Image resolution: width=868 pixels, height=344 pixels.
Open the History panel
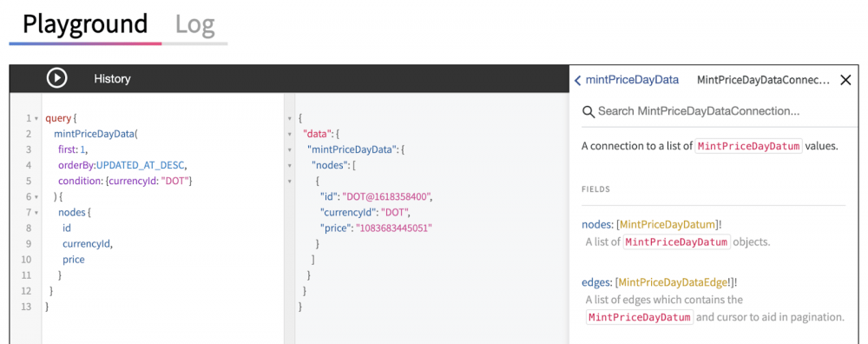(x=112, y=79)
